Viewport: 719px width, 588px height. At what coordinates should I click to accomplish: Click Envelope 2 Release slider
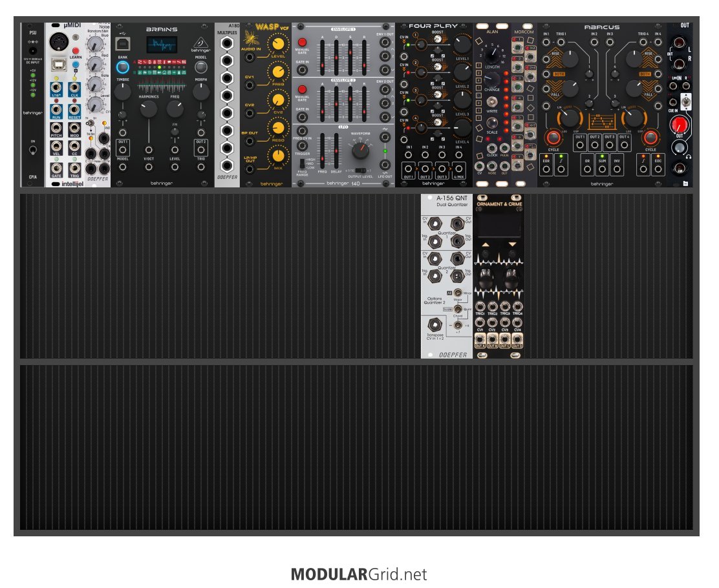click(365, 103)
